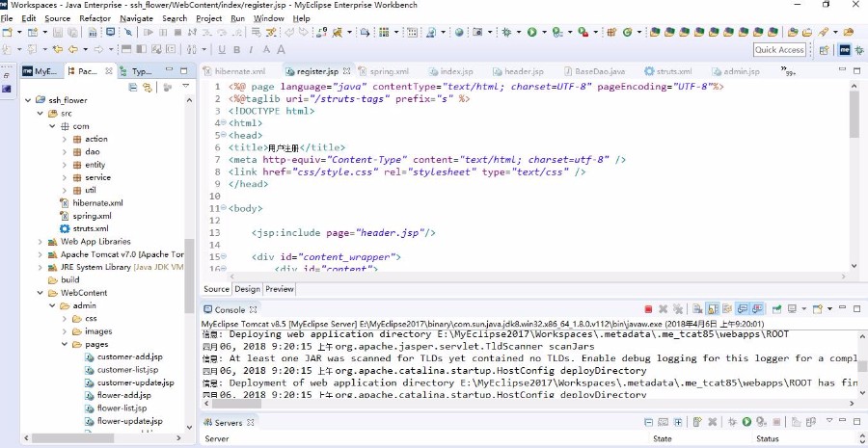Switch to the BaseDao.java editor tab
The width and height of the screenshot is (868, 448).
click(595, 71)
